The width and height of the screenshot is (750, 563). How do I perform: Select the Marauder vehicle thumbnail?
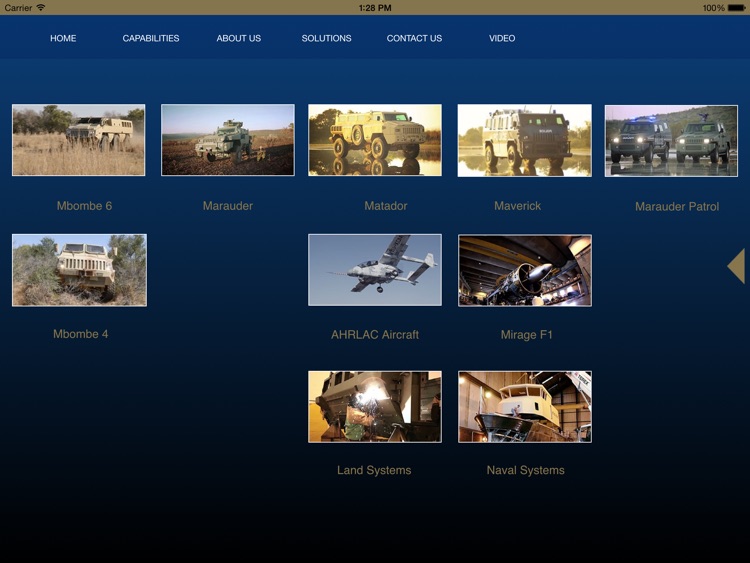click(x=228, y=140)
